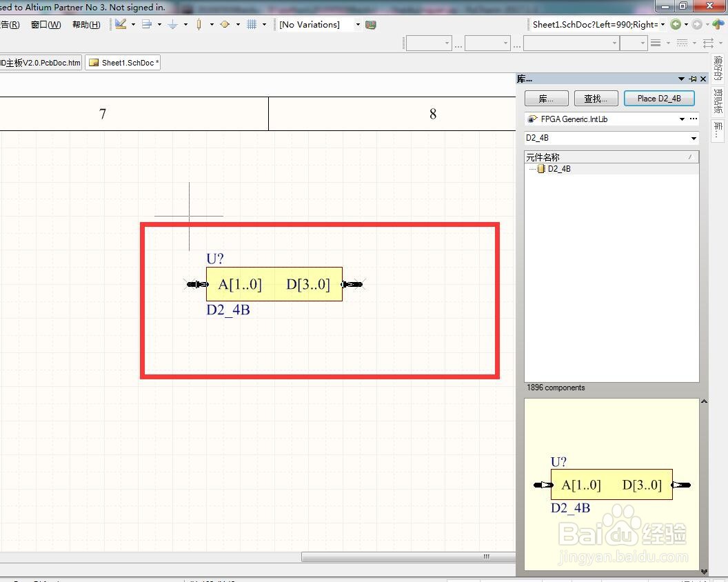This screenshot has width=728, height=582.
Task: Click the 1896 components count text
Action: (555, 388)
